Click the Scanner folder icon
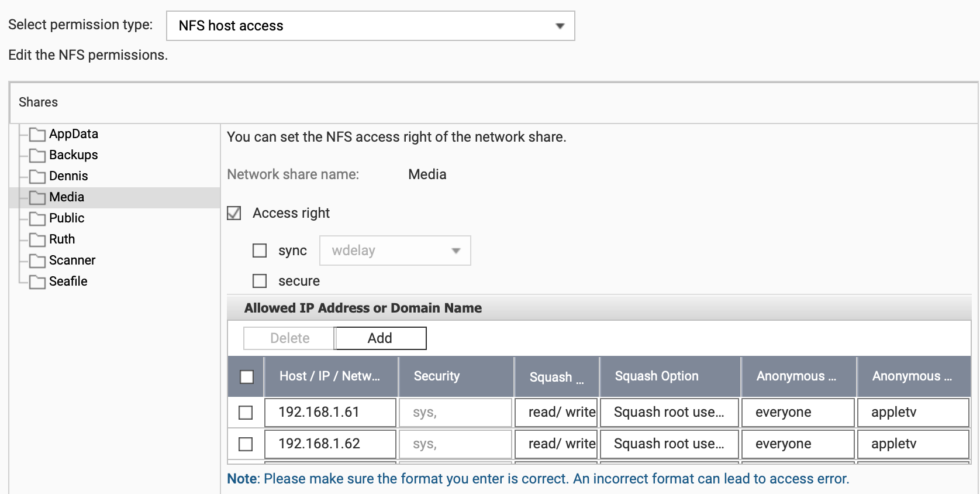 point(37,261)
